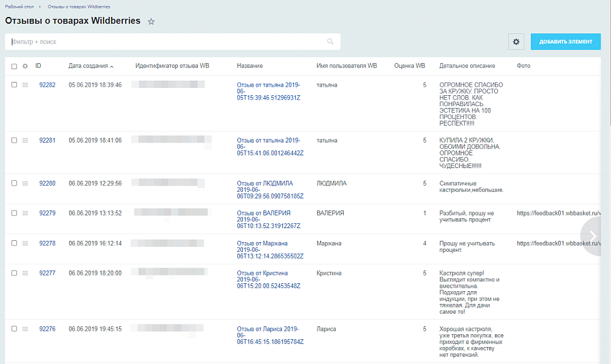Image resolution: width=611 pixels, height=364 pixels.
Task: Click the ДОБАВИТЬ ЭЛЕМЕНТ button
Action: [565, 42]
